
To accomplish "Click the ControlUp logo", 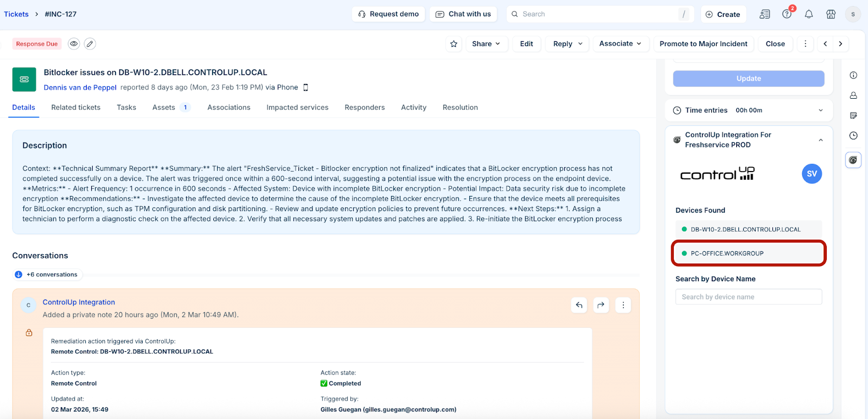I will click(717, 174).
